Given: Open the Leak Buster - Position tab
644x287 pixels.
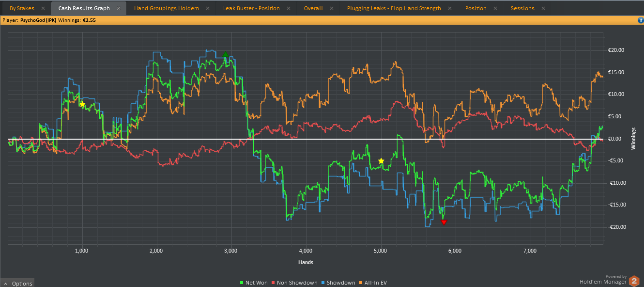Looking at the screenshot, I should pyautogui.click(x=251, y=8).
